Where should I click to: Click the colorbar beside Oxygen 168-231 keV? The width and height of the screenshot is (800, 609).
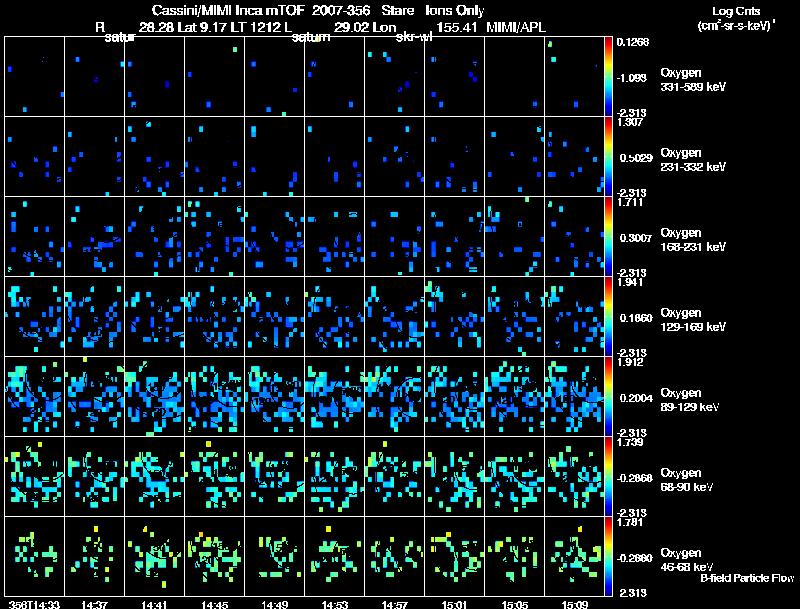pos(608,237)
